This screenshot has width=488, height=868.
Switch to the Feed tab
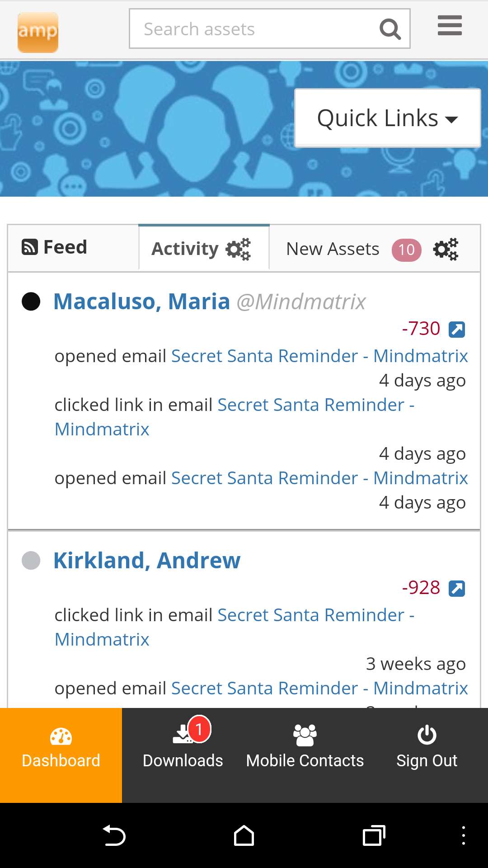point(55,248)
